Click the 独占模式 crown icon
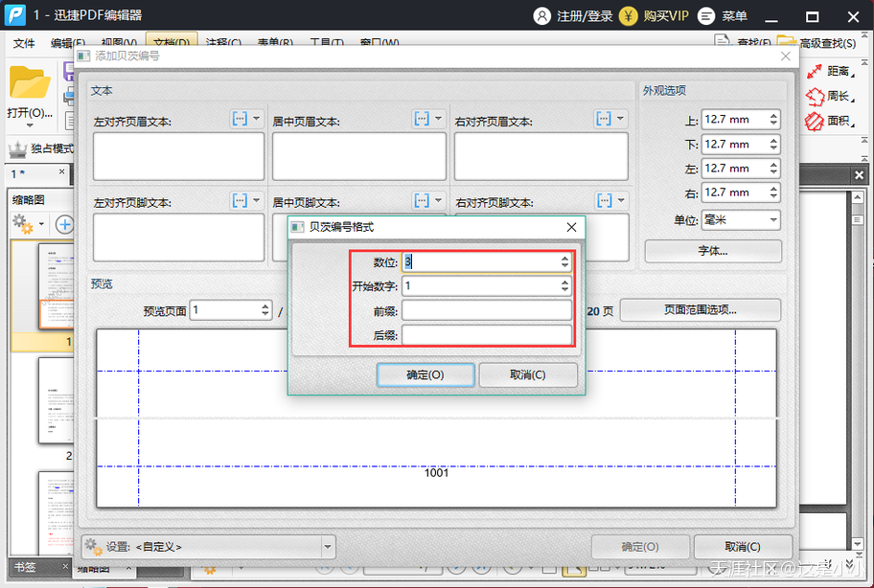The image size is (874, 588). [18, 148]
